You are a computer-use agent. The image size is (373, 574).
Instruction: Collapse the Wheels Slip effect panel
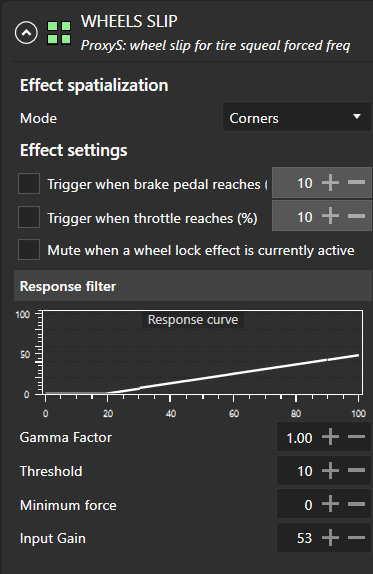click(x=26, y=33)
